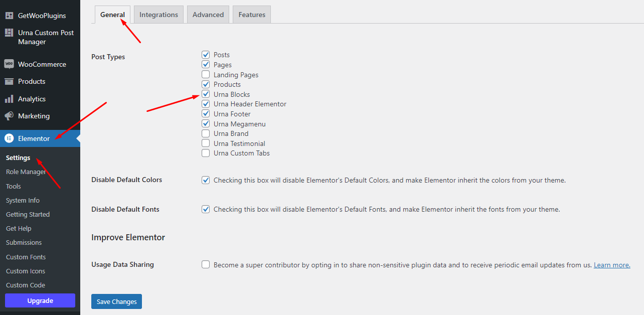Image resolution: width=644 pixels, height=315 pixels.
Task: Click the Products box icon
Action: point(9,81)
